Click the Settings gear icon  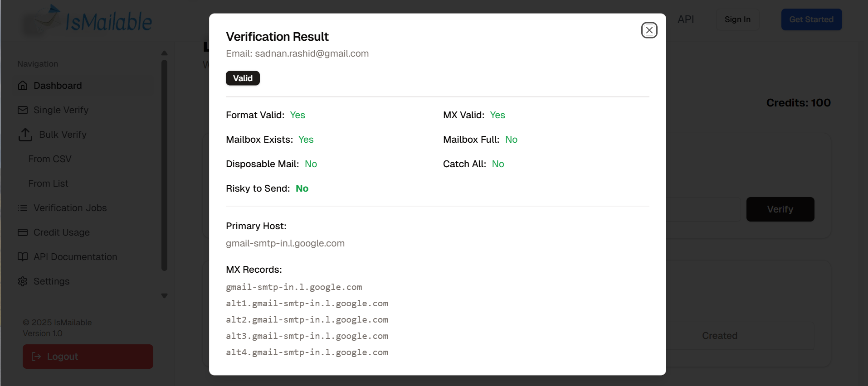(x=23, y=281)
